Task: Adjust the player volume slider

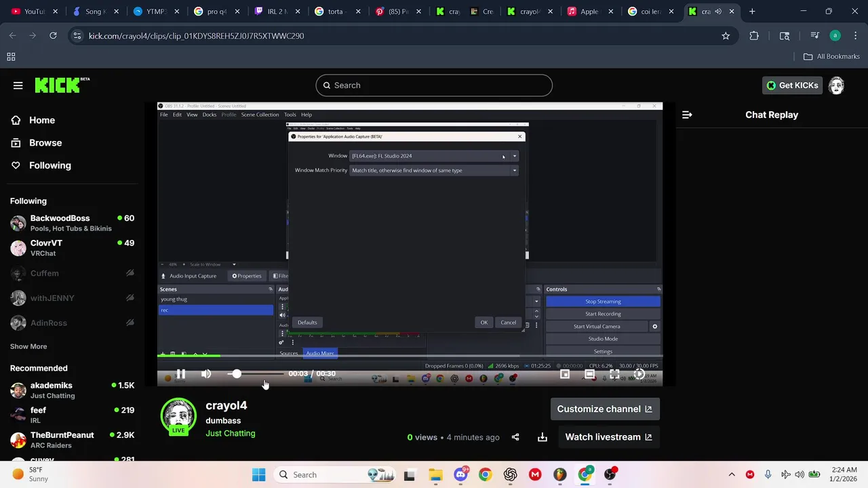Action: [x=256, y=373]
